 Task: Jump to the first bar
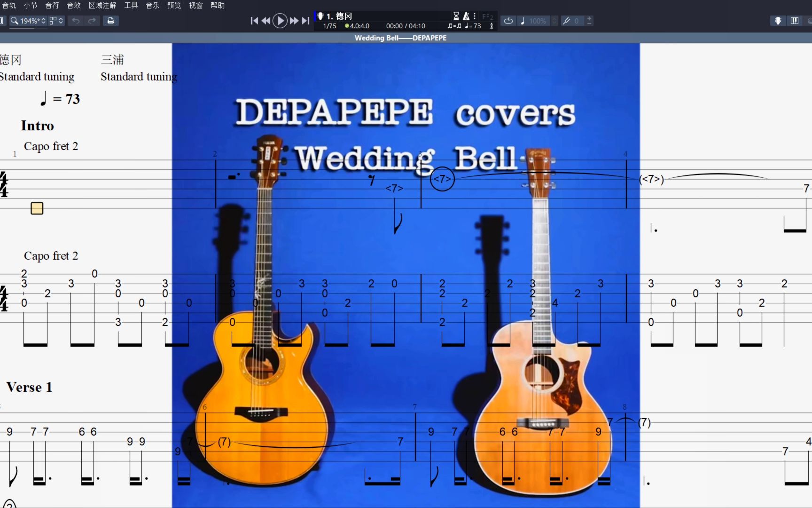click(x=254, y=21)
